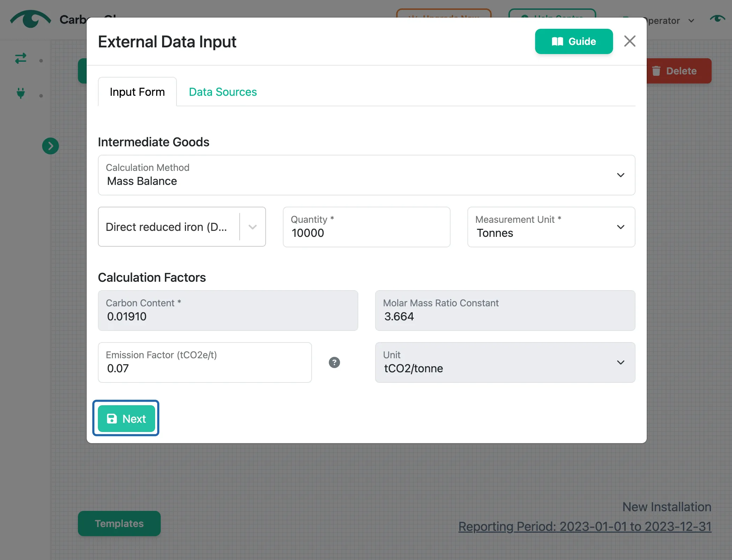Click the emission factor help question icon
The width and height of the screenshot is (732, 560).
coord(334,362)
